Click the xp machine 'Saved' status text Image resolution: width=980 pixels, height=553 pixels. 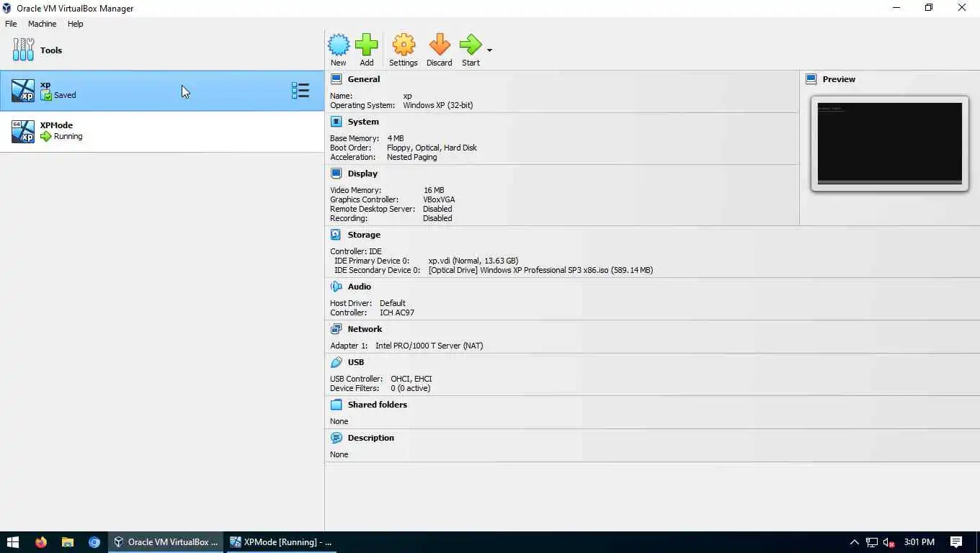pyautogui.click(x=65, y=95)
